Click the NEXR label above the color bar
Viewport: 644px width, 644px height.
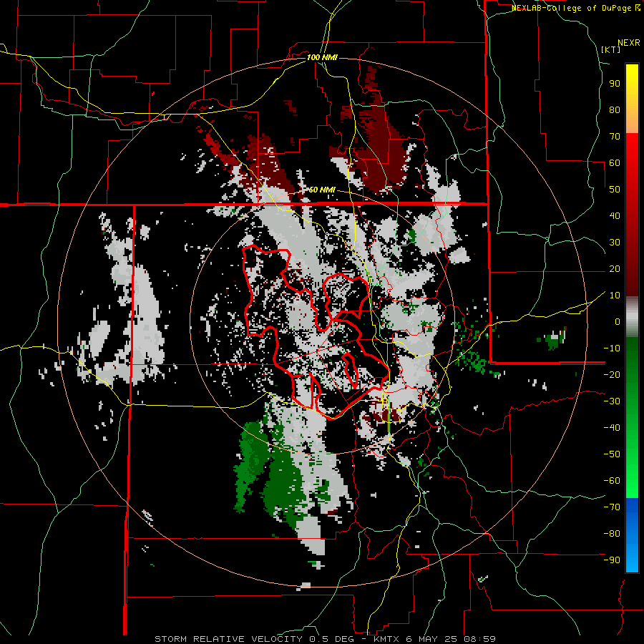[x=629, y=43]
